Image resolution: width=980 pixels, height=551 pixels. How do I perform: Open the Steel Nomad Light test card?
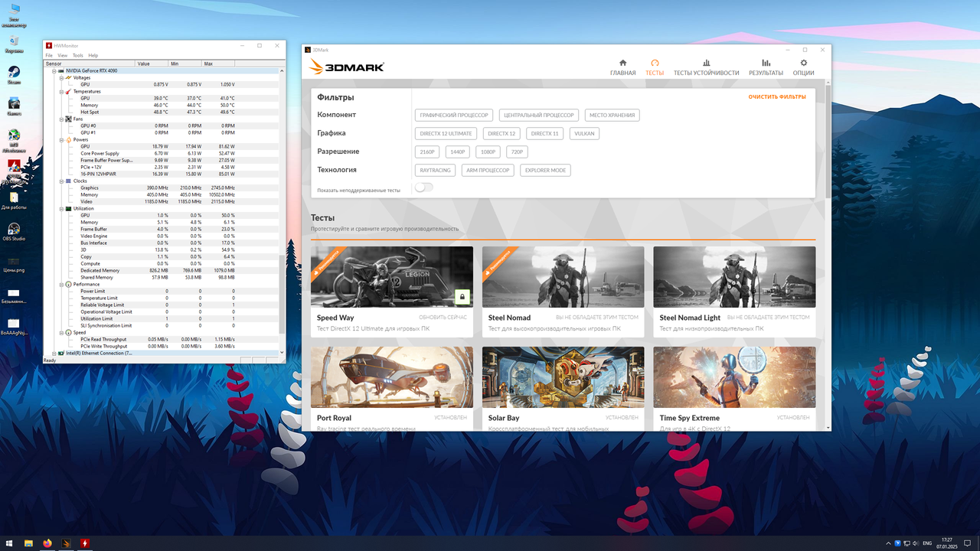734,292
